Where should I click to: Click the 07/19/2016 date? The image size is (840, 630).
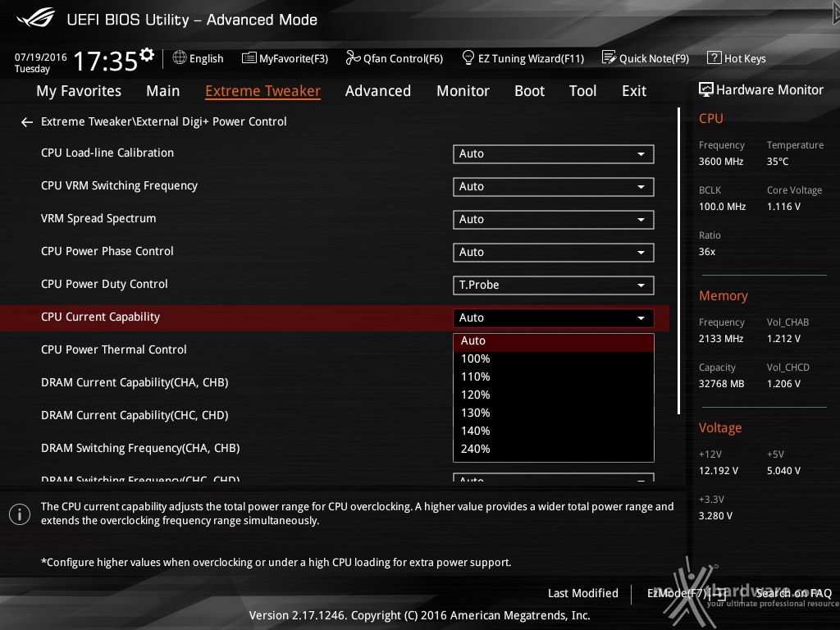tap(41, 57)
